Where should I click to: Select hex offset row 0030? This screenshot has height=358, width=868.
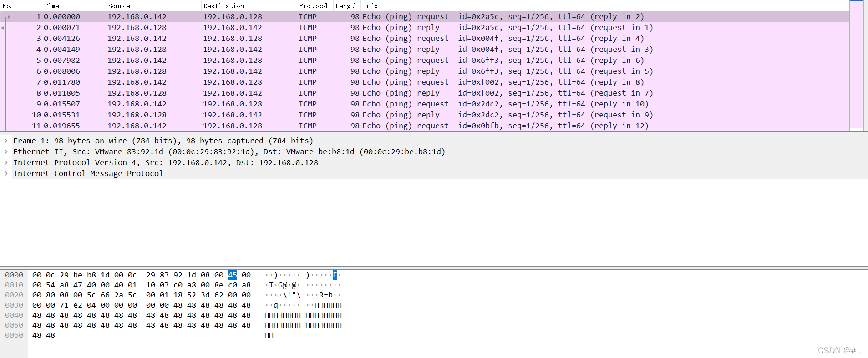point(14,305)
